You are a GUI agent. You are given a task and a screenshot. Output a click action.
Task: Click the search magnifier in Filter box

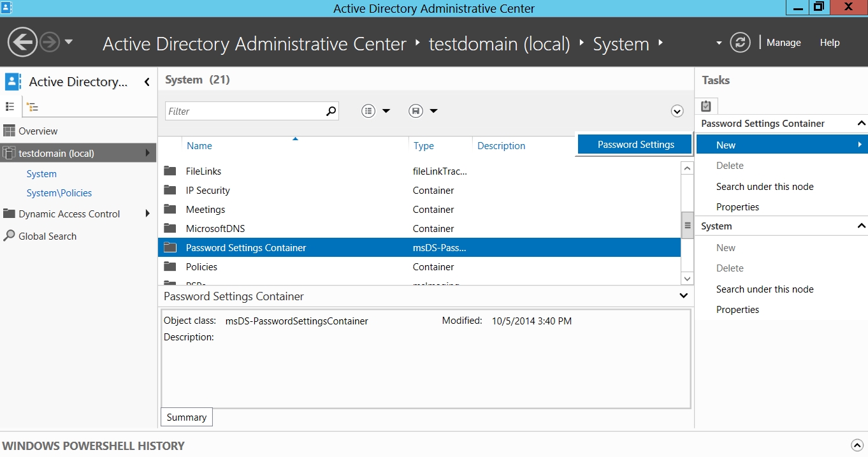(x=331, y=111)
